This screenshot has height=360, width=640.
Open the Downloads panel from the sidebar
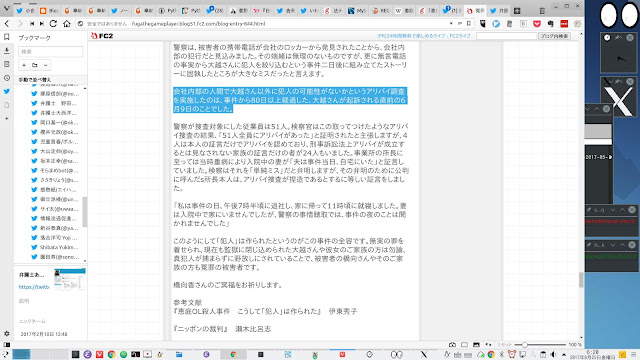7,51
